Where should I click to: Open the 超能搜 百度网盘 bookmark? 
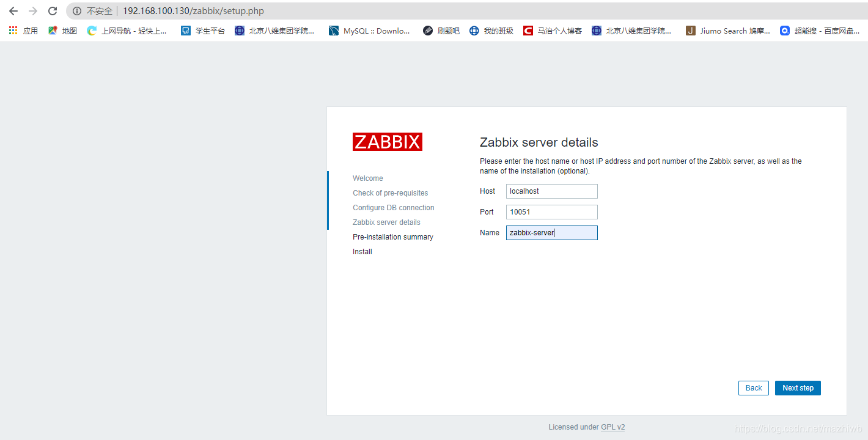pos(820,31)
